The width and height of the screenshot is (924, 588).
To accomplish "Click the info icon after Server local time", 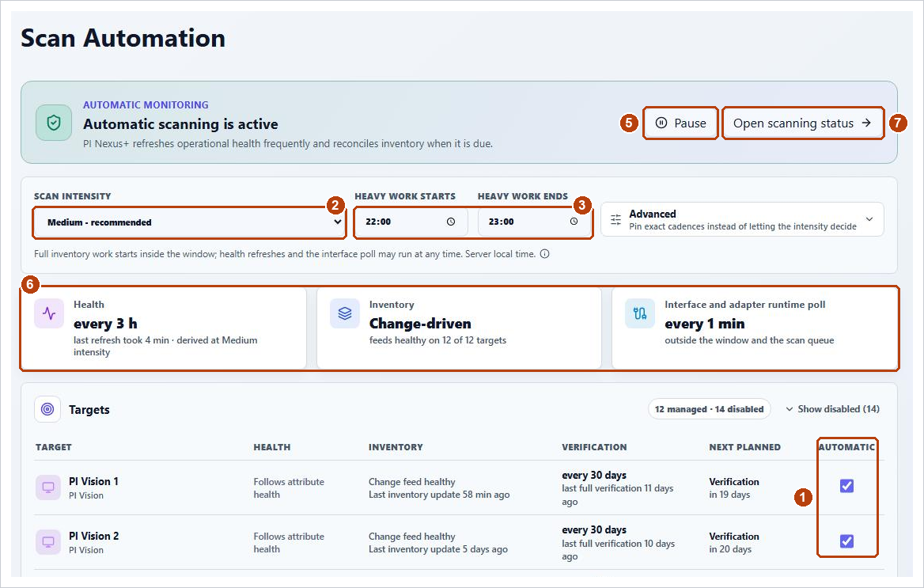I will [x=544, y=254].
